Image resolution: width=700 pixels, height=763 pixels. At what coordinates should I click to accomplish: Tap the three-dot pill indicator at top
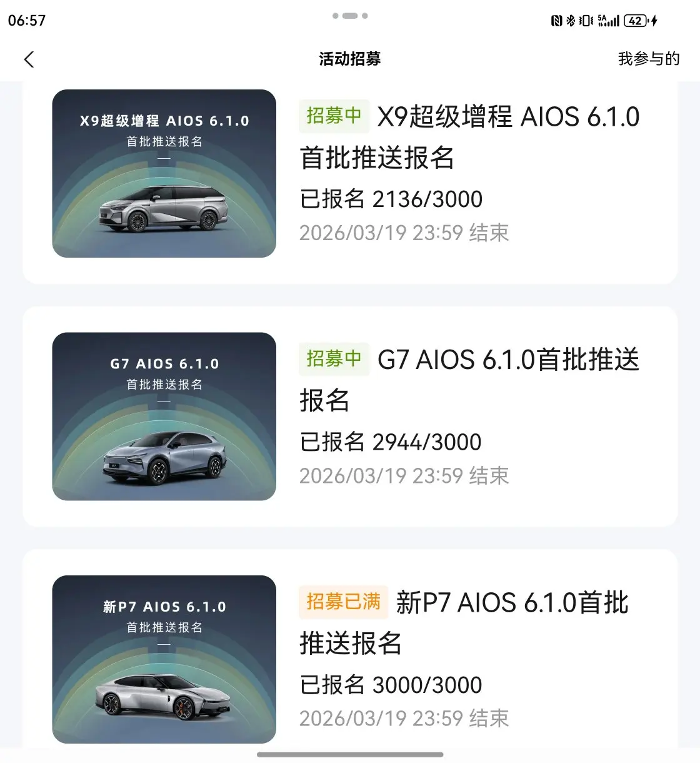pyautogui.click(x=350, y=16)
